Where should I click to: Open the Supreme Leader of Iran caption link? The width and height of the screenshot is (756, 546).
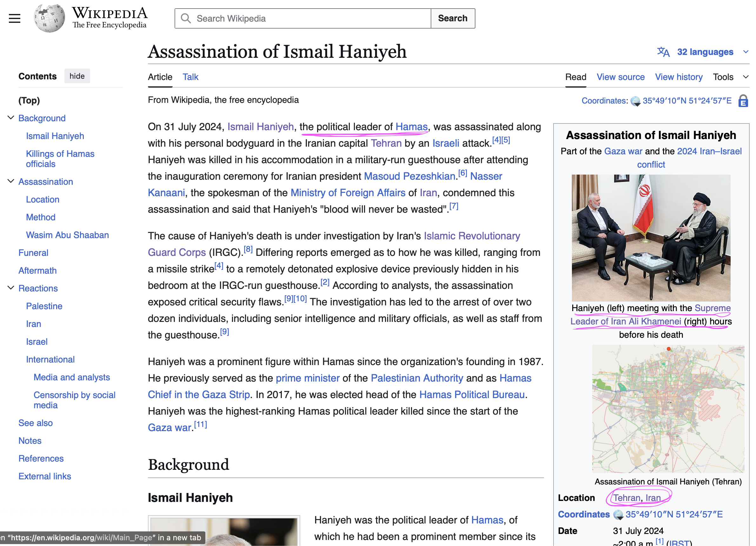[651, 315]
